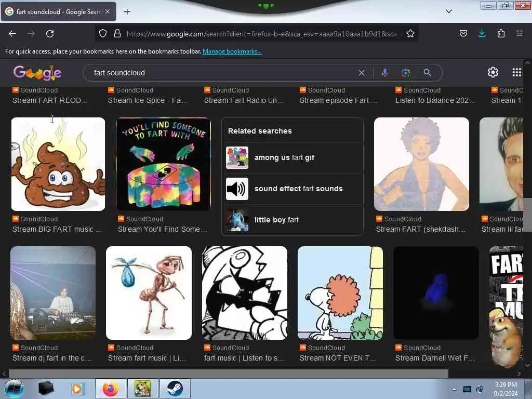532x399 pixels.
Task: Open the downloads panel
Action: (x=482, y=33)
